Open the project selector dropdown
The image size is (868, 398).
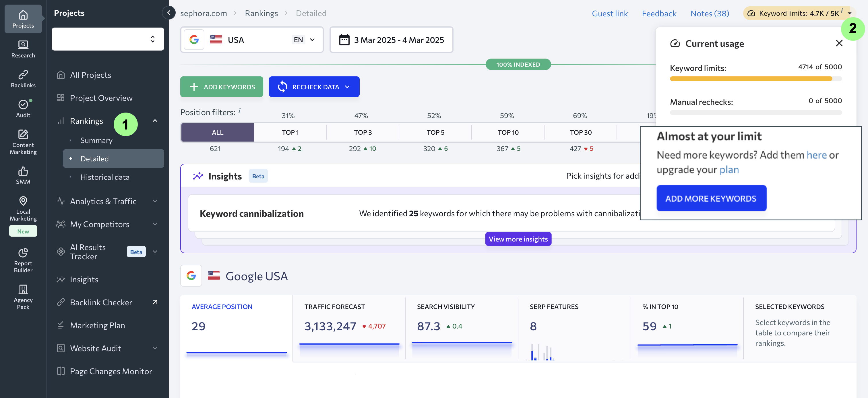tap(108, 39)
